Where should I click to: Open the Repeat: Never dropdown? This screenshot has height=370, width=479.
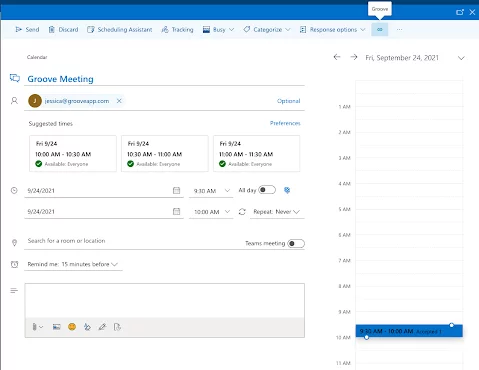277,212
